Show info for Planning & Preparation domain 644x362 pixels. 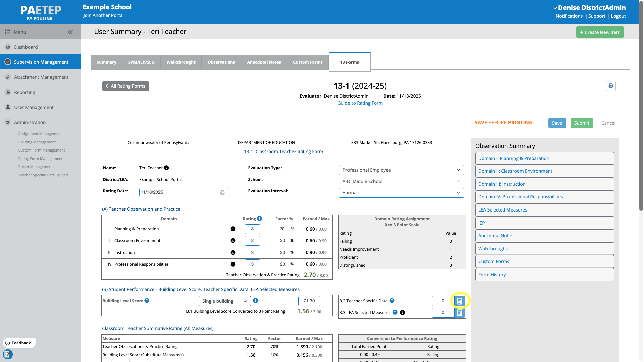click(x=233, y=229)
